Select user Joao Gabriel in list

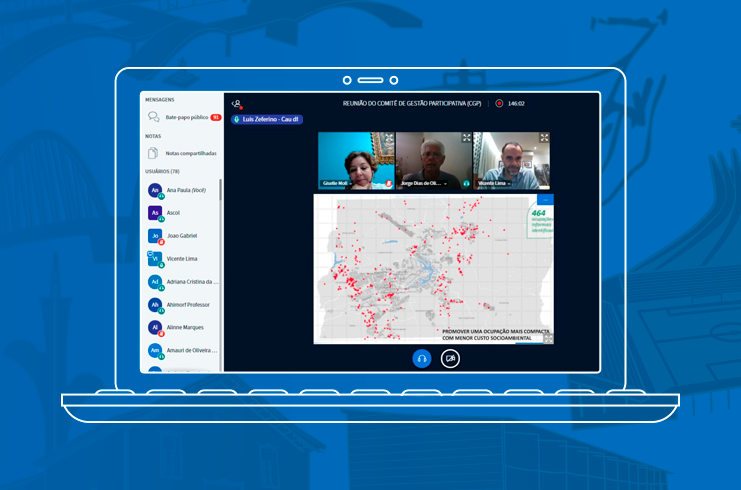pyautogui.click(x=181, y=236)
